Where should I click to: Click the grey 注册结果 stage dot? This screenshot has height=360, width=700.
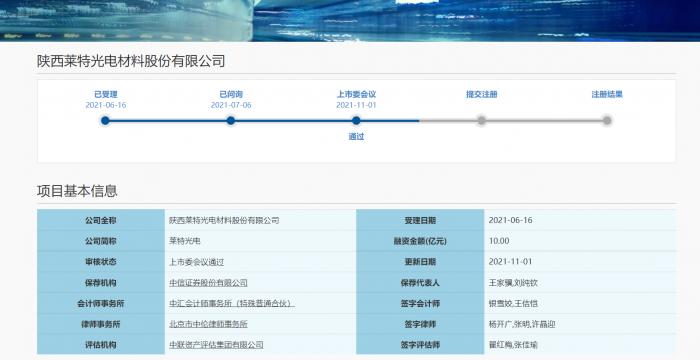(x=607, y=121)
